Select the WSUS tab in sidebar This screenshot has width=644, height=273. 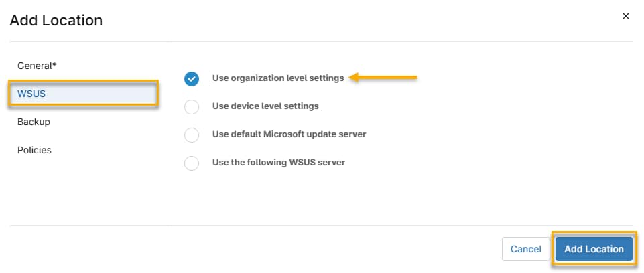(x=84, y=94)
